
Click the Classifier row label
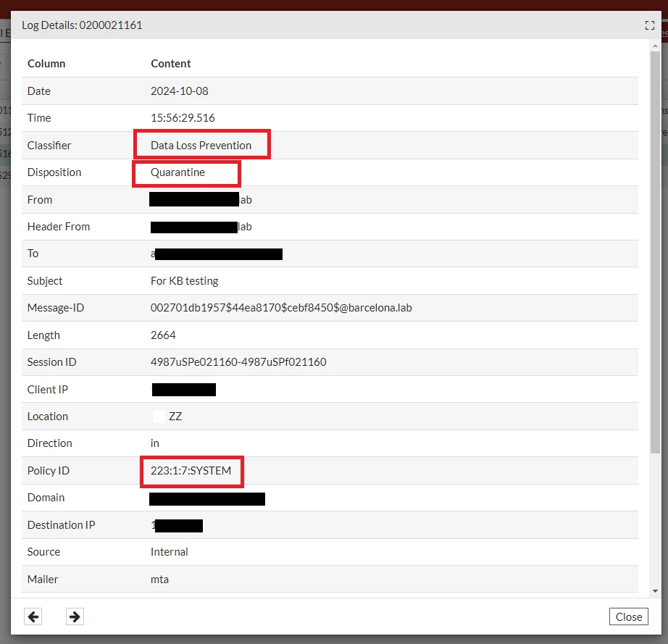[49, 145]
